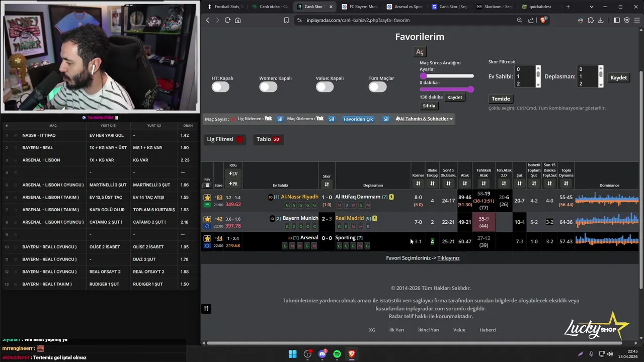Open the browser downloads icon

click(x=600, y=20)
